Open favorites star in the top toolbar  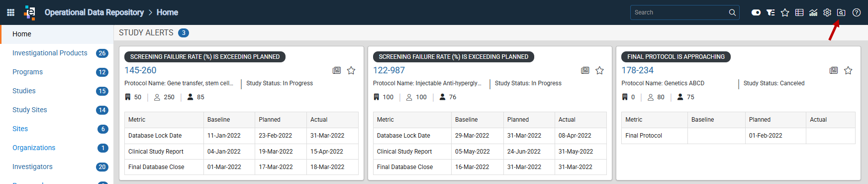[x=785, y=12]
